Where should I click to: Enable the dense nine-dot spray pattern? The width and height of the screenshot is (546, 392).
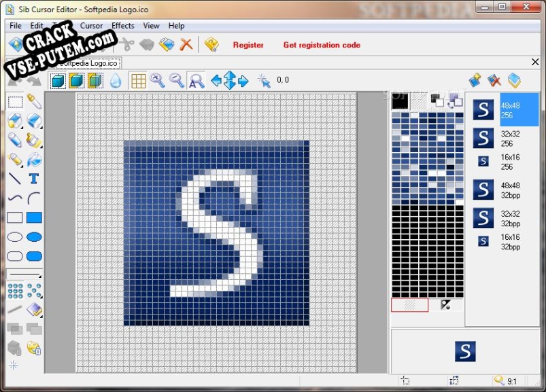point(15,291)
